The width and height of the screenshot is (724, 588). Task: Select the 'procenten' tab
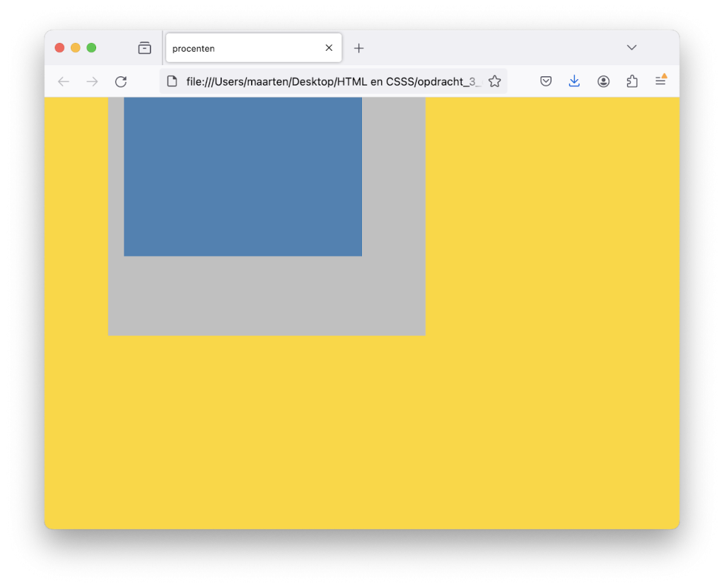(240, 48)
